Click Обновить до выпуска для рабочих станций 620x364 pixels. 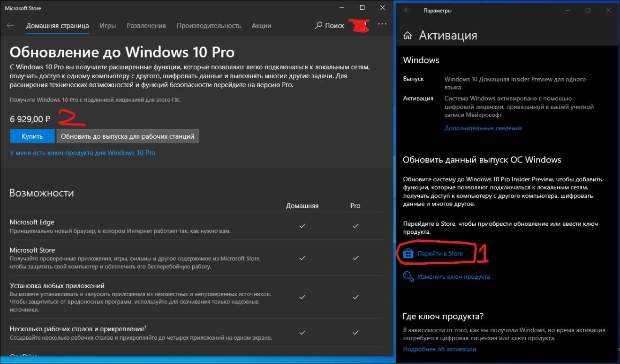(x=128, y=136)
